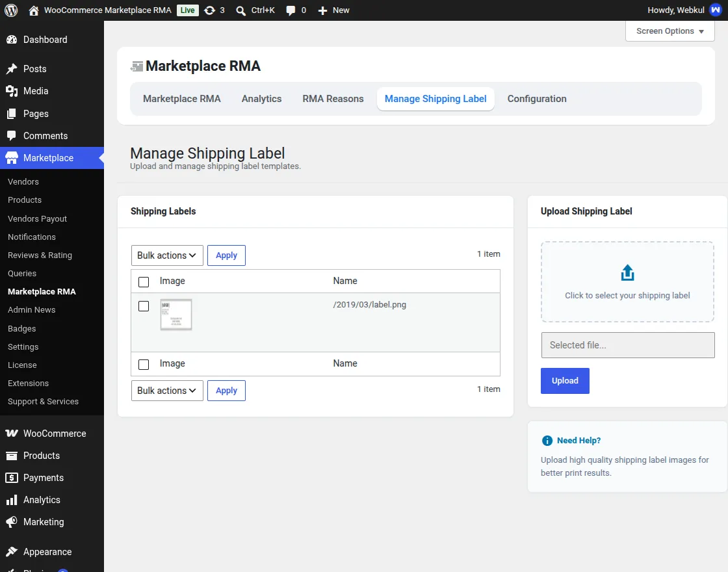Click the Comments speech bubble sidebar icon
728x572 pixels.
click(12, 136)
